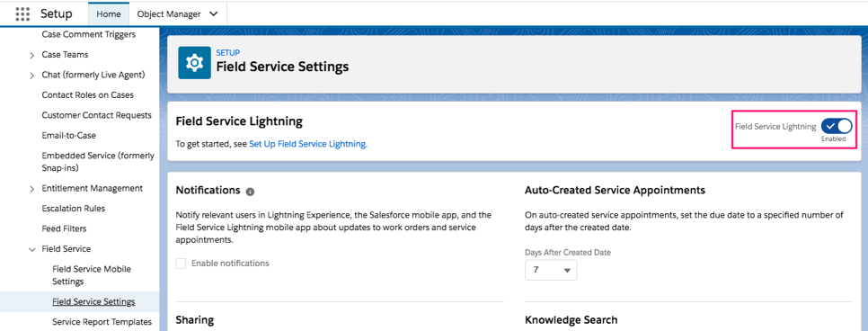Open Escalation Rules in sidebar

coord(73,209)
